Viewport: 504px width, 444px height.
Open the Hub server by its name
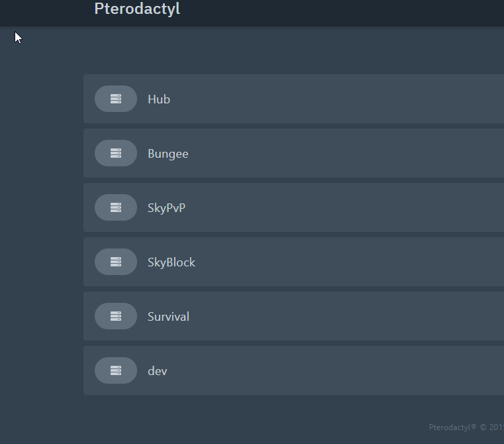pos(159,99)
